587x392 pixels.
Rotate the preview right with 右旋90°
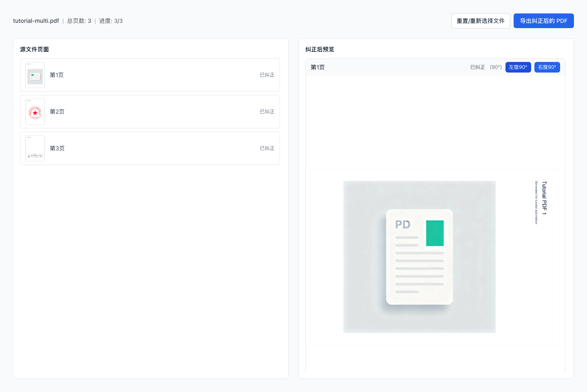tap(547, 67)
